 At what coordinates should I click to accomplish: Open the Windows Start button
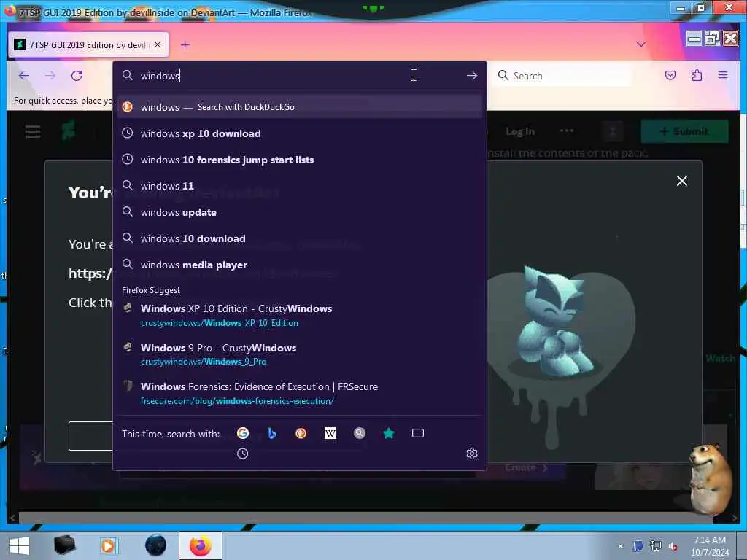coord(20,545)
